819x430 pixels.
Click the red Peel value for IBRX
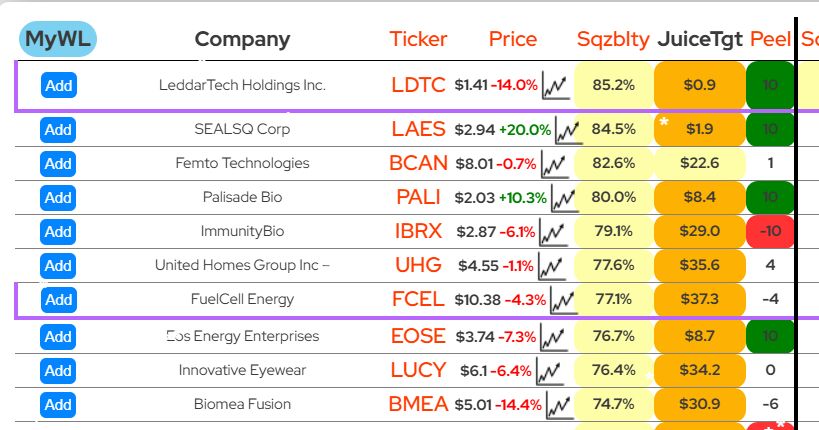tap(770, 232)
